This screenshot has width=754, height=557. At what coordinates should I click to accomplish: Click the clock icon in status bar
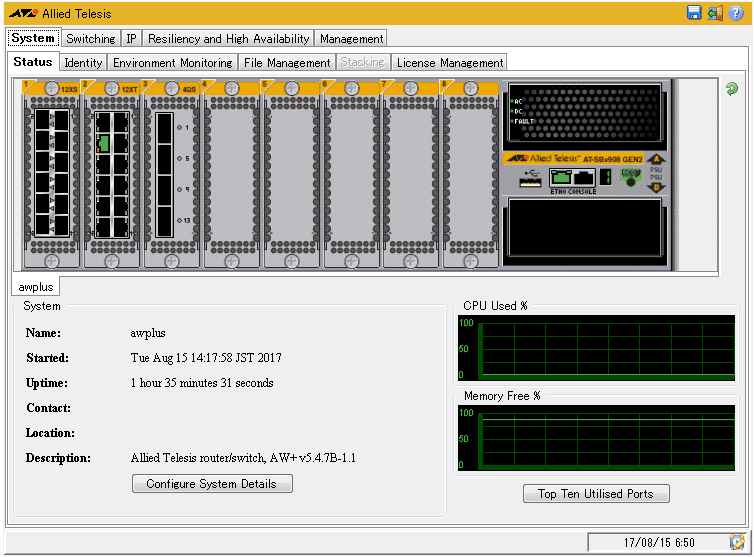737,542
